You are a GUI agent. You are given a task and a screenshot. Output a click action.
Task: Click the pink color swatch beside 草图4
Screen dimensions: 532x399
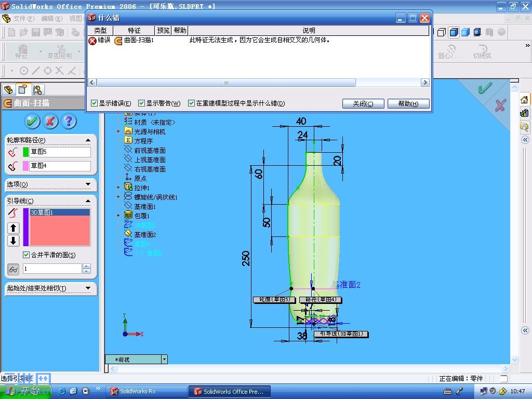(x=25, y=166)
